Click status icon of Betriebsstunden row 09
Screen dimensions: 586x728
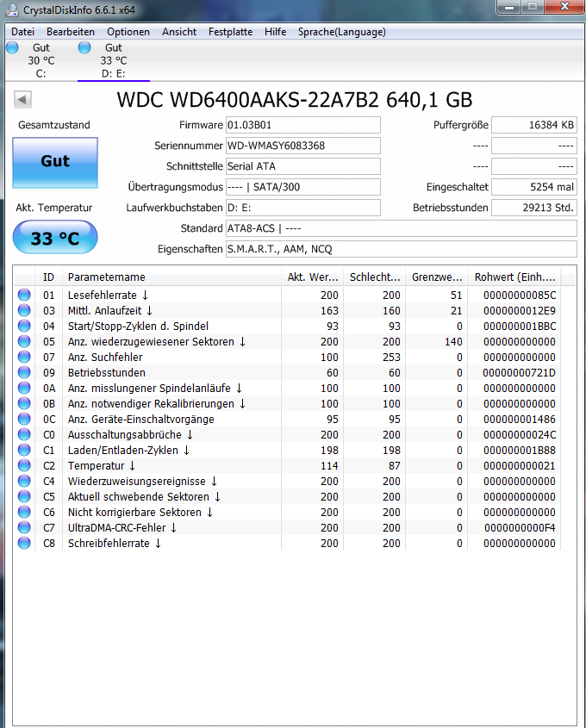pos(24,372)
